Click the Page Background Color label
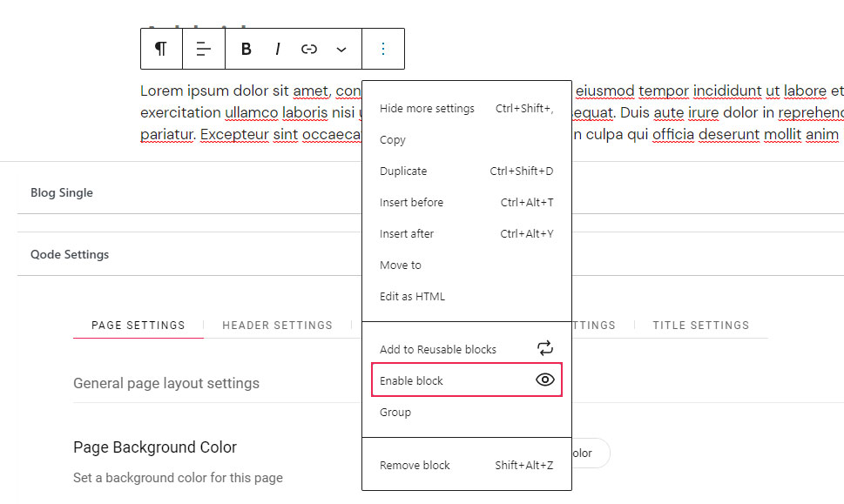This screenshot has width=844, height=504. [155, 447]
